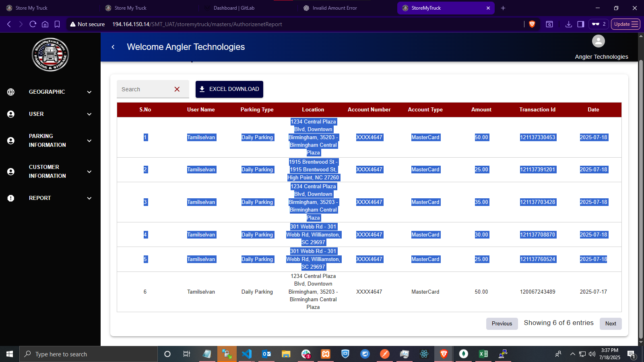Viewport: 644px width, 362px height.
Task: Open the user profile avatar icon
Action: (598, 41)
